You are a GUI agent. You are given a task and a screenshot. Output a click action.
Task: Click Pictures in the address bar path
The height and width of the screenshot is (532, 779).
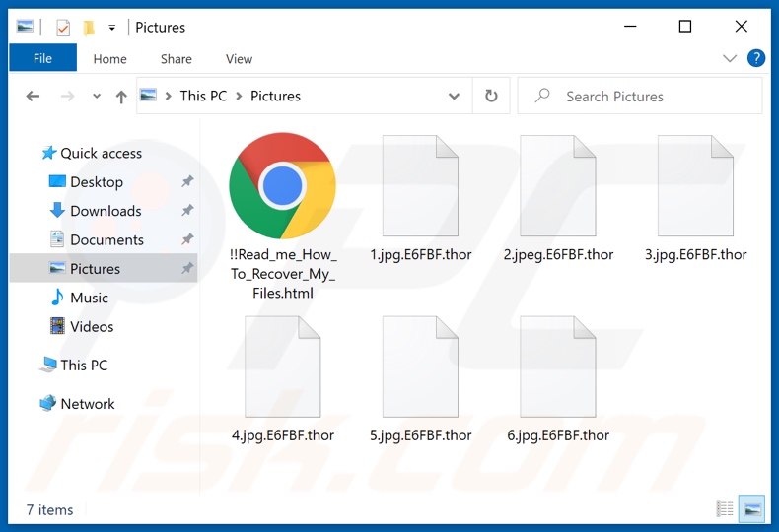(275, 96)
